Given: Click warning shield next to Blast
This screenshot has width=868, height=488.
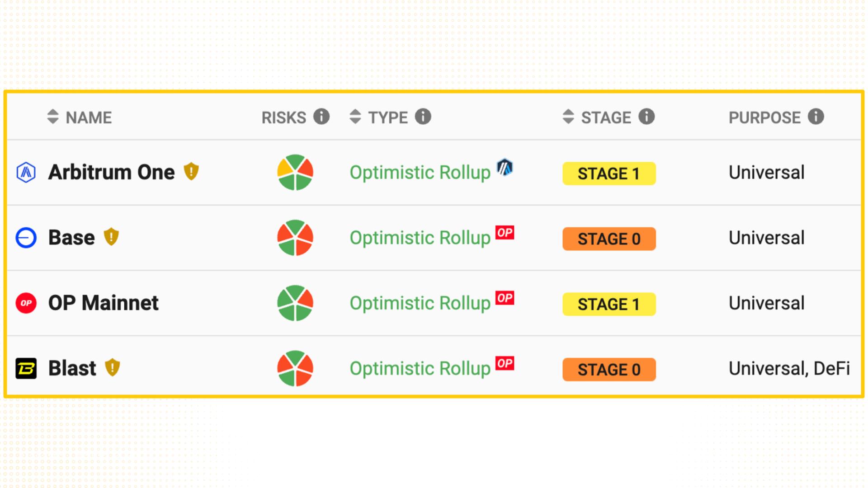Looking at the screenshot, I should pos(112,367).
